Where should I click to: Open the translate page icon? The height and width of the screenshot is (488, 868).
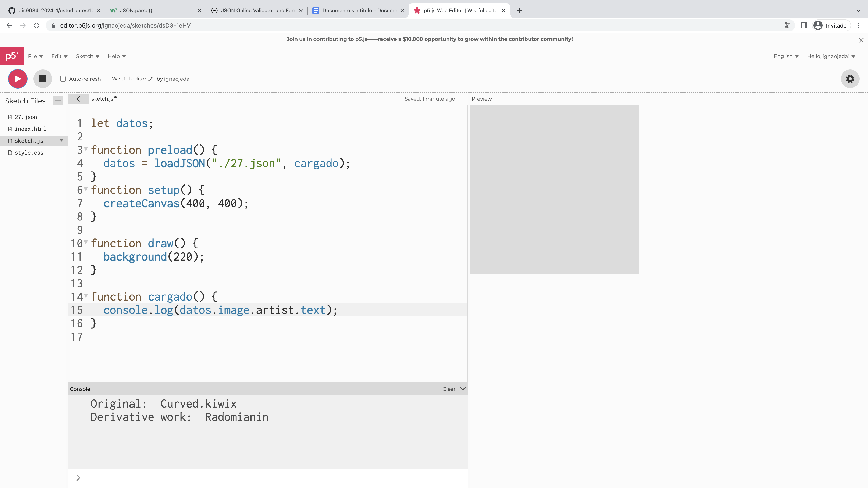coord(787,25)
